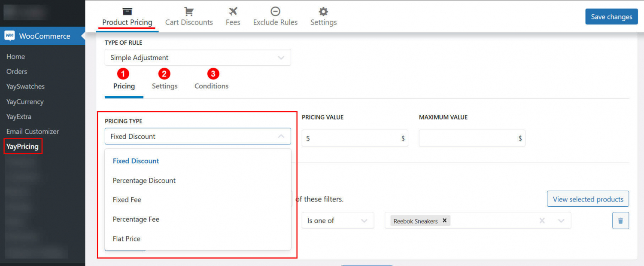The width and height of the screenshot is (644, 266).
Task: Remove the Reebok Sneakers filter tag
Action: coord(445,220)
